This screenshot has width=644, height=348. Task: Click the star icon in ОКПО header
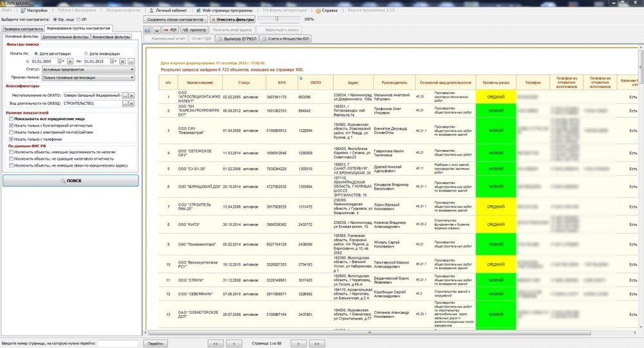[301, 78]
